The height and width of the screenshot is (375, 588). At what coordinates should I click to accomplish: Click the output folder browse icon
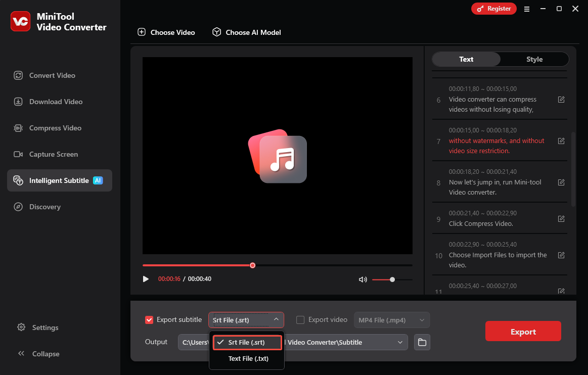pyautogui.click(x=422, y=342)
